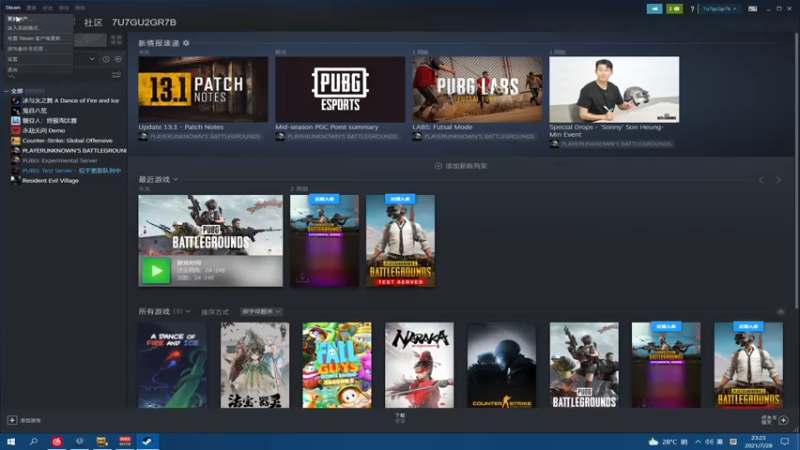Toggle ready-to-play filter icon
The image size is (800, 450).
click(118, 59)
